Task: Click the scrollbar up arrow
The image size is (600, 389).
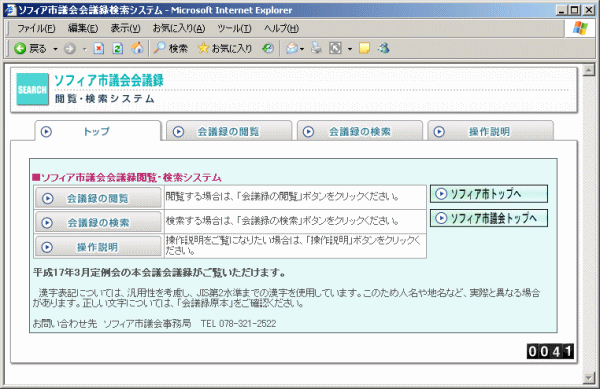Action: click(589, 70)
